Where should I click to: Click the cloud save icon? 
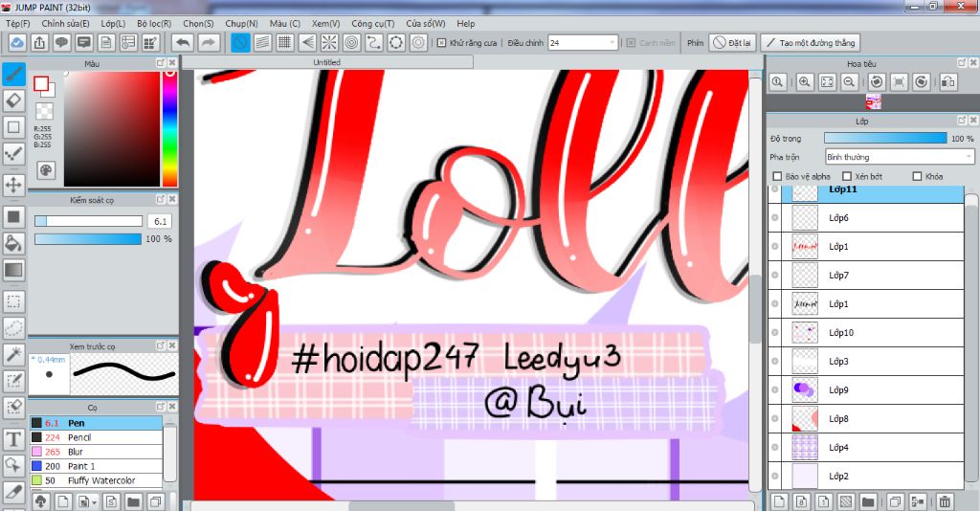(x=17, y=42)
